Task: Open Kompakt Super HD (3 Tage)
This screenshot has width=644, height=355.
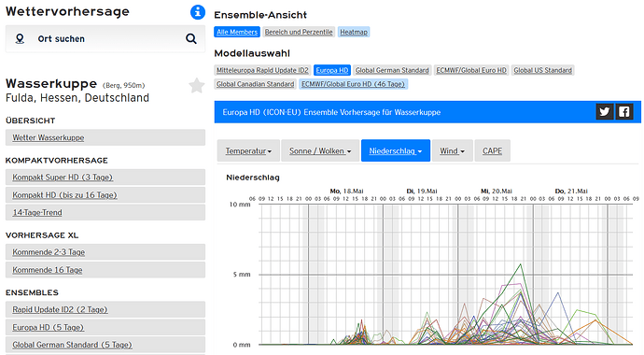Action: (105, 177)
